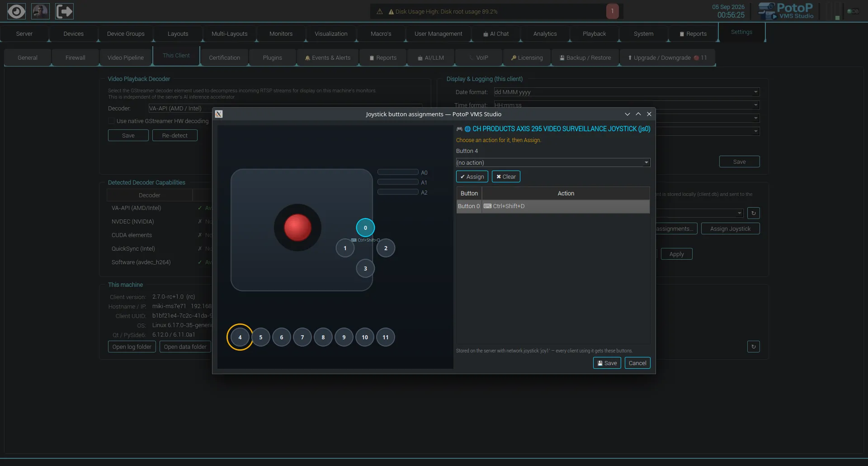The width and height of the screenshot is (868, 466).
Task: Click the Re-detect decoder button
Action: (175, 135)
